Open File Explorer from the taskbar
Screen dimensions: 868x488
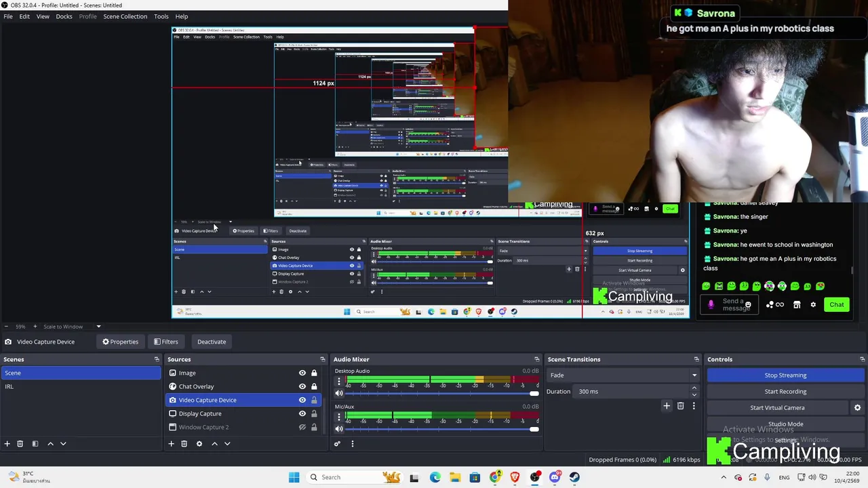pos(455,477)
